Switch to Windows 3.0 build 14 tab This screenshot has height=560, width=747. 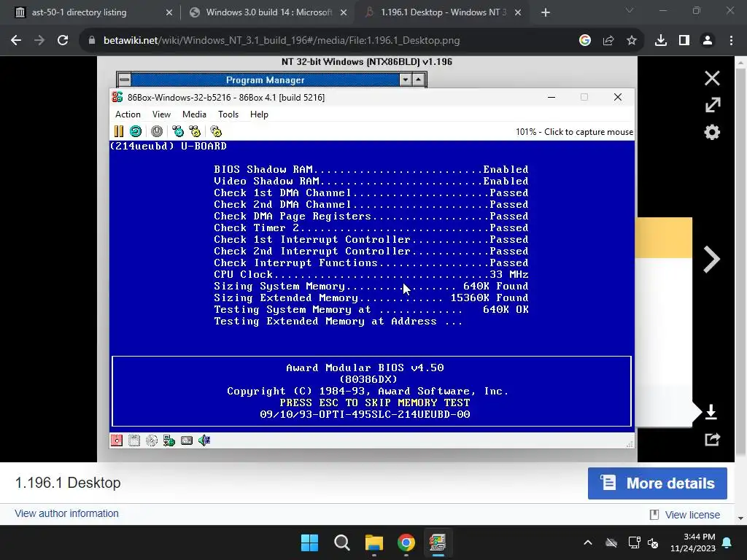pyautogui.click(x=268, y=12)
